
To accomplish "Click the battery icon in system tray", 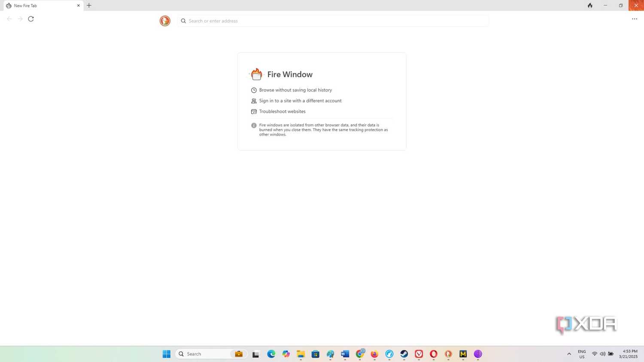I will click(x=611, y=354).
